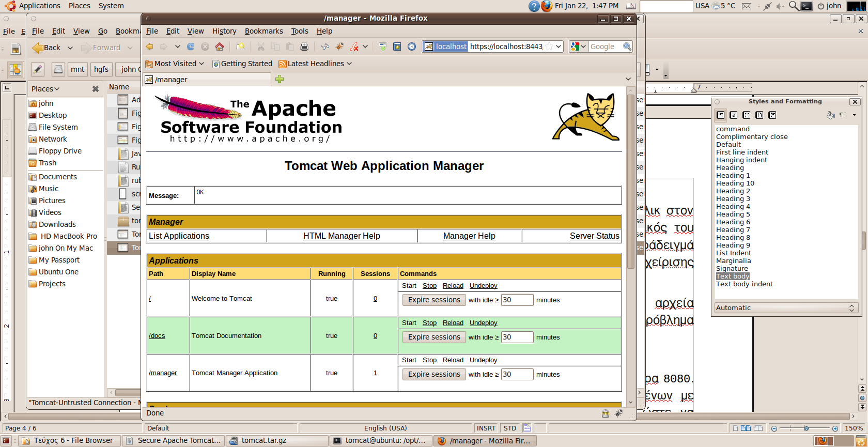Open the Server Status link
868x447 pixels.
[594, 236]
